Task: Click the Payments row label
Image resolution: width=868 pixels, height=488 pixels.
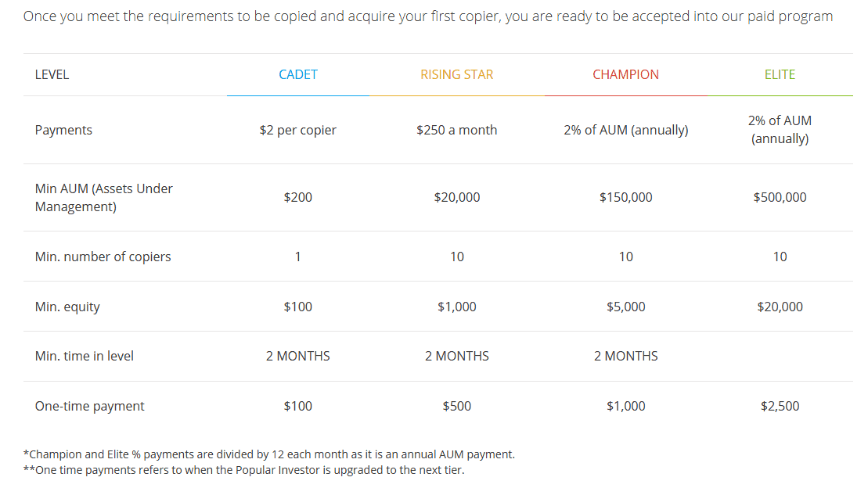Action: [63, 130]
